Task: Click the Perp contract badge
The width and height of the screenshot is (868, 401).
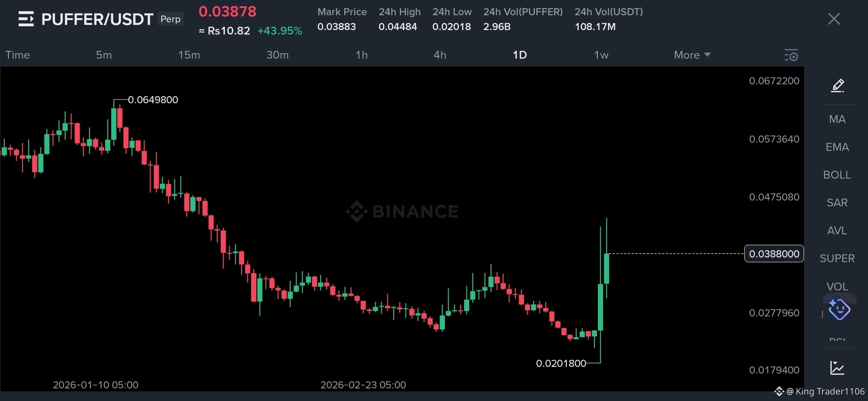Action: (171, 19)
